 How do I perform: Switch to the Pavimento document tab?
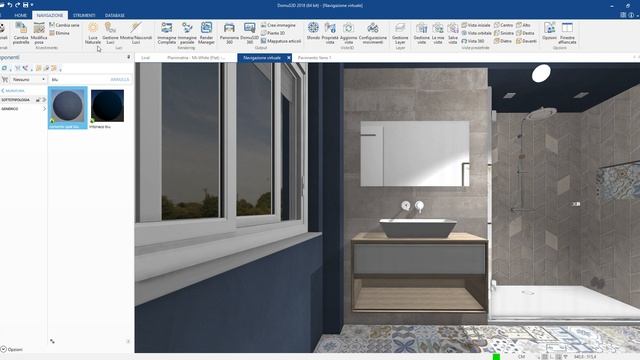pyautogui.click(x=314, y=58)
